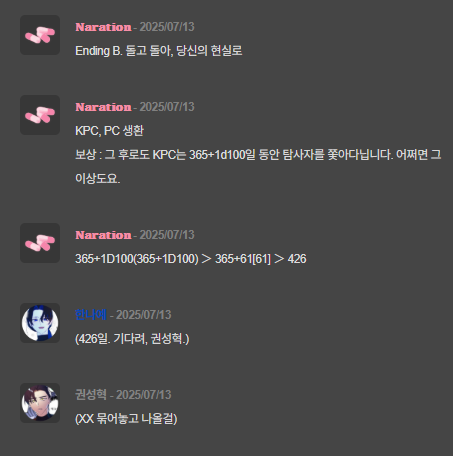The width and height of the screenshot is (453, 456).
Task: Click the KPC, PC 생환 message line
Action: (109, 131)
